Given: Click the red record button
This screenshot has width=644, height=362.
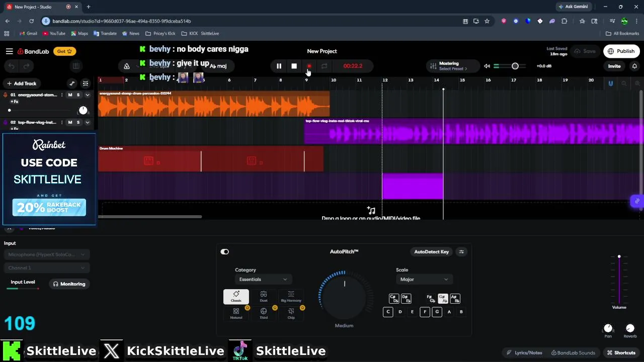Looking at the screenshot, I should point(309,66).
